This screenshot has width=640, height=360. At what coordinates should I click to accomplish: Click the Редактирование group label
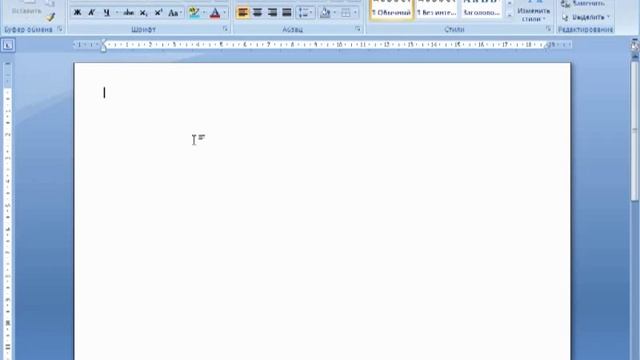point(585,29)
